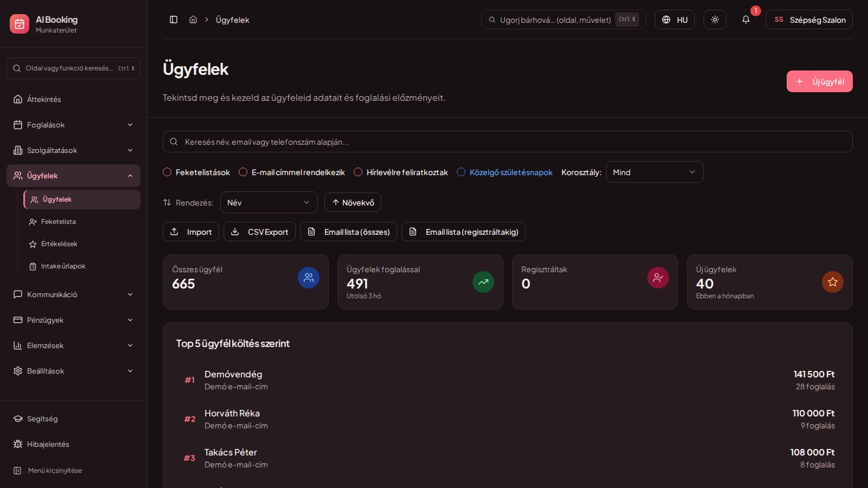Viewport: 868px width, 488px height.
Task: Click Menü kicsinyítése label
Action: [55, 471]
